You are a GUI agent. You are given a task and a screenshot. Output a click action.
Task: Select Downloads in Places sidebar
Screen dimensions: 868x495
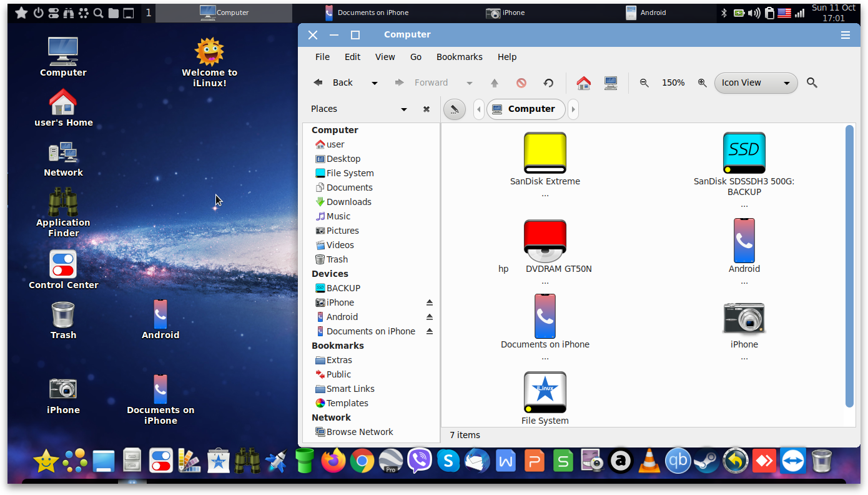coord(343,202)
